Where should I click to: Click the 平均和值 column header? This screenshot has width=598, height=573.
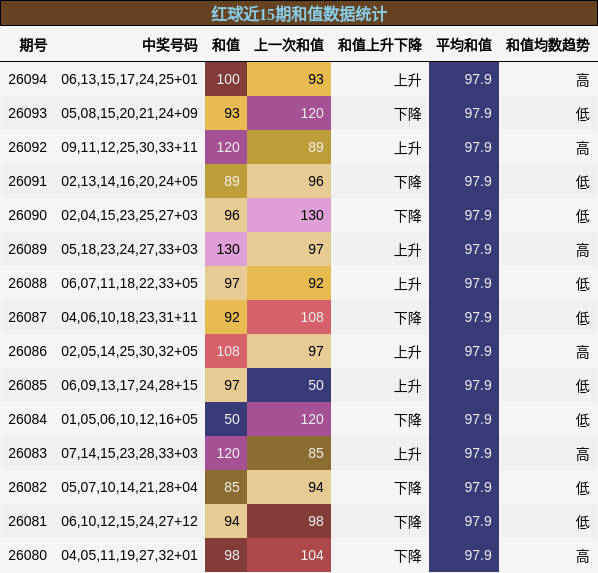click(464, 45)
